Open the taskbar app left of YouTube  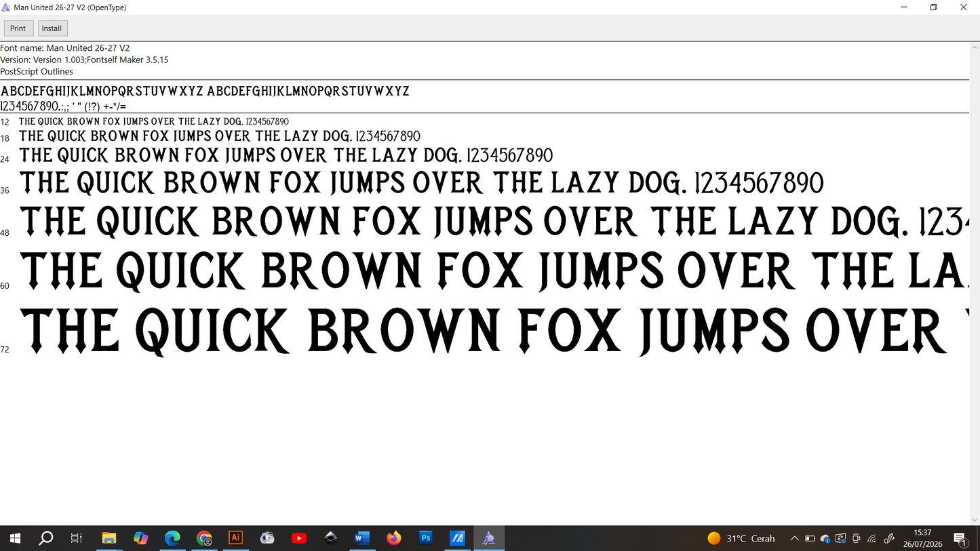[267, 538]
